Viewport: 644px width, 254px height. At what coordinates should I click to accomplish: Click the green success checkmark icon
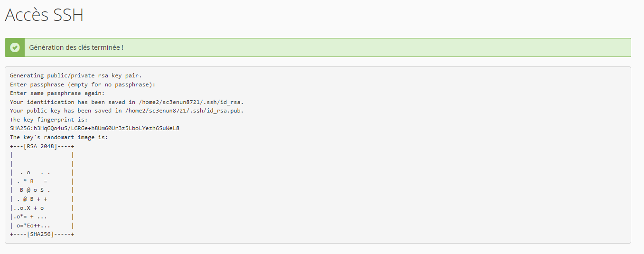click(x=15, y=47)
